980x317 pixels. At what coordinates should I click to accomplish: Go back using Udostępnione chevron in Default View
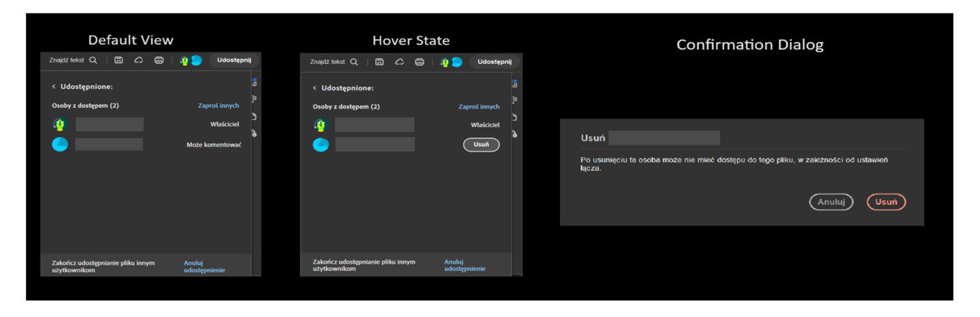(54, 86)
